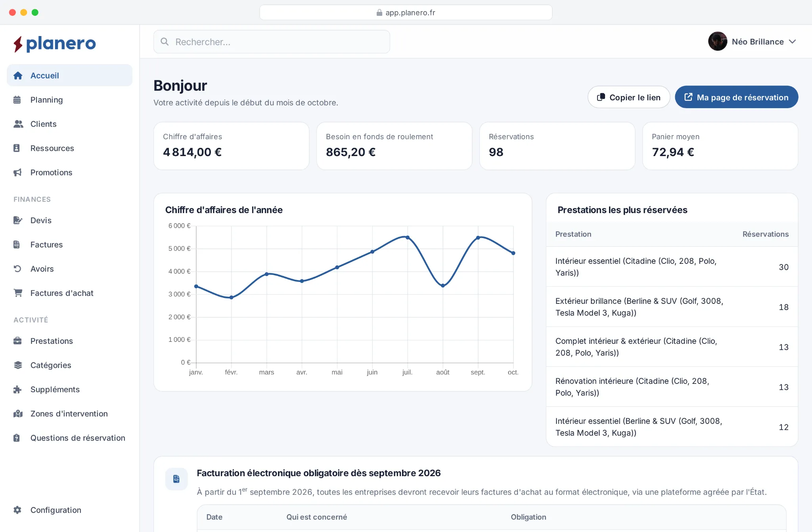This screenshot has width=812, height=532.
Task: Click the Questions de réservation clipboard icon
Action: [17, 438]
